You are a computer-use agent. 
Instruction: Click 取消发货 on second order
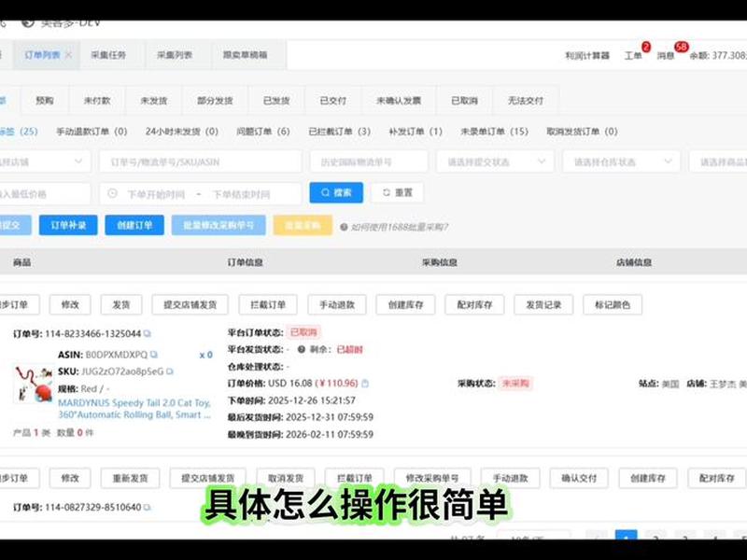[286, 478]
